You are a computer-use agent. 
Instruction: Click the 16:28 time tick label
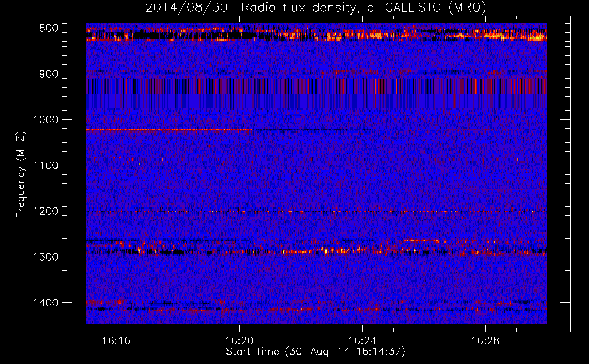485,341
